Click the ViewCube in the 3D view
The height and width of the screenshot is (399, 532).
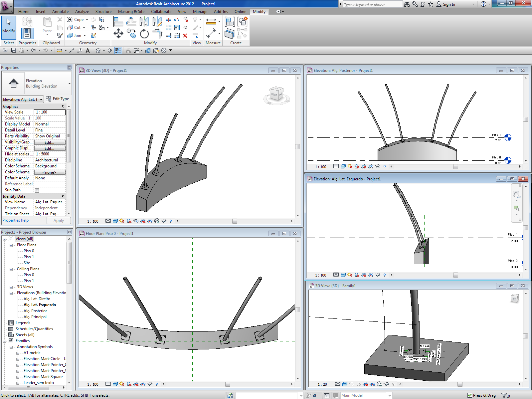(x=276, y=95)
